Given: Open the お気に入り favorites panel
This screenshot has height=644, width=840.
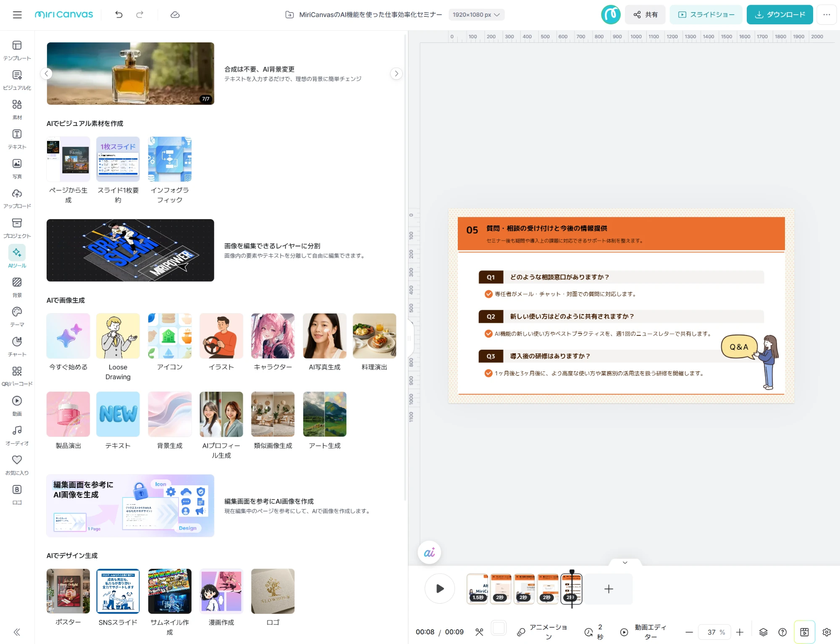Looking at the screenshot, I should click(x=17, y=465).
